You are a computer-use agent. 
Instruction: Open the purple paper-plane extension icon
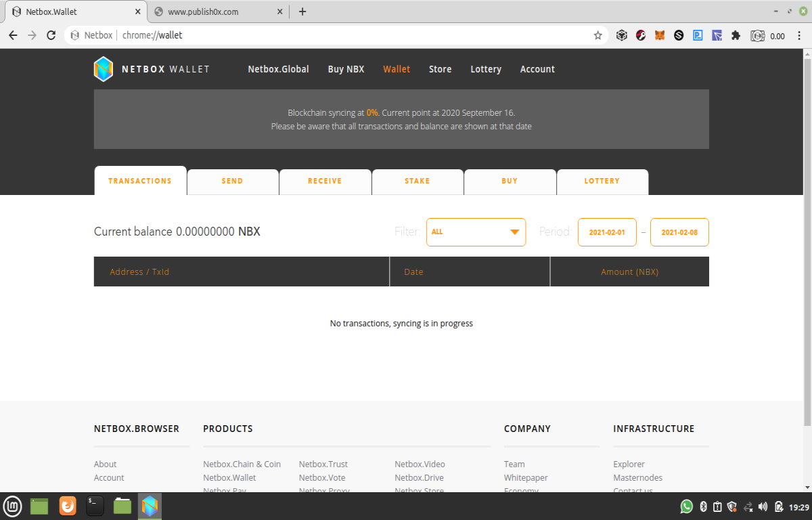[x=717, y=35]
